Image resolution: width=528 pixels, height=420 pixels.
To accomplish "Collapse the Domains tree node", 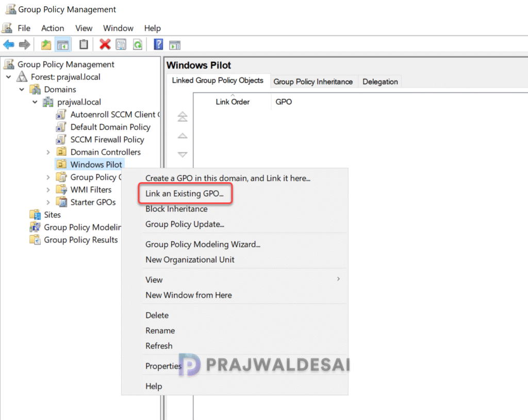I will point(22,89).
